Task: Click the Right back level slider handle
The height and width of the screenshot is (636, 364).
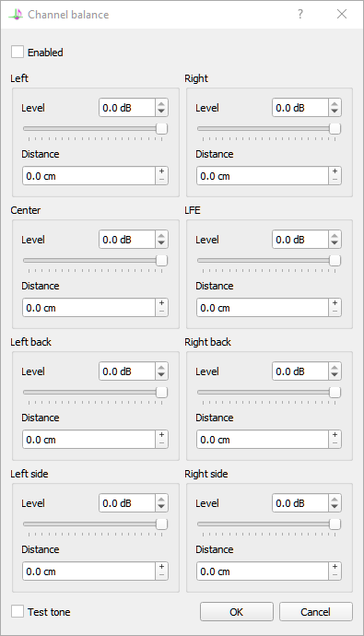Action: pyautogui.click(x=335, y=393)
